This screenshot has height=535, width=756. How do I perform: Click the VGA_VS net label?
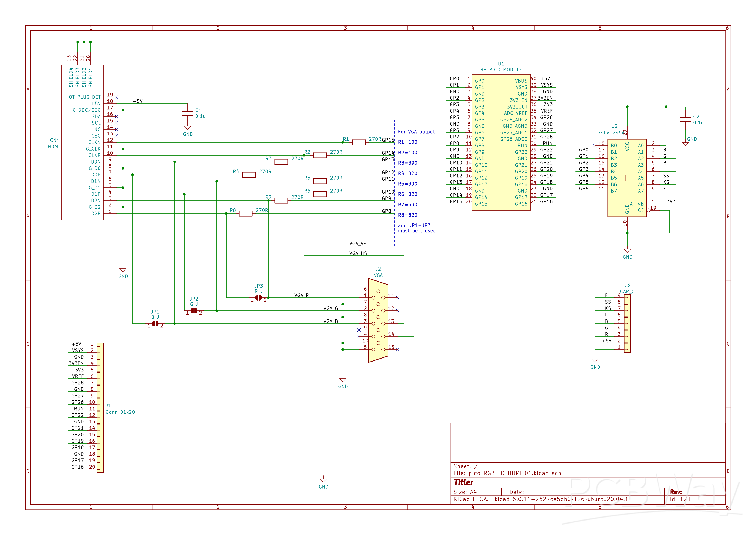(358, 244)
